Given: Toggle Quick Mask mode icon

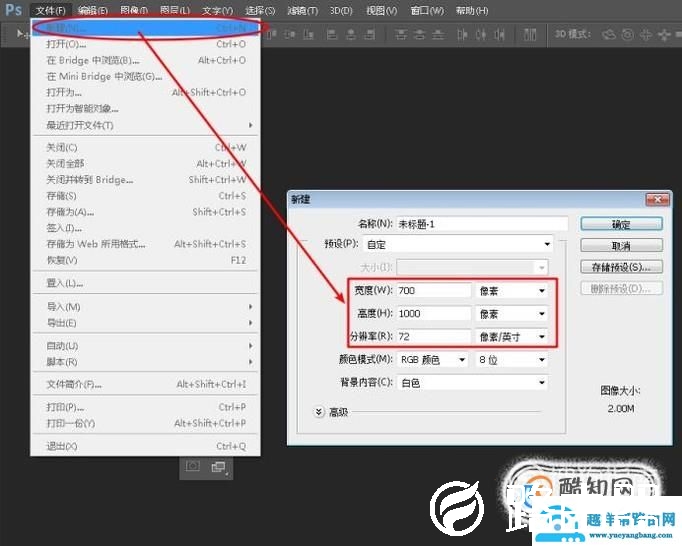Looking at the screenshot, I should pos(193,466).
